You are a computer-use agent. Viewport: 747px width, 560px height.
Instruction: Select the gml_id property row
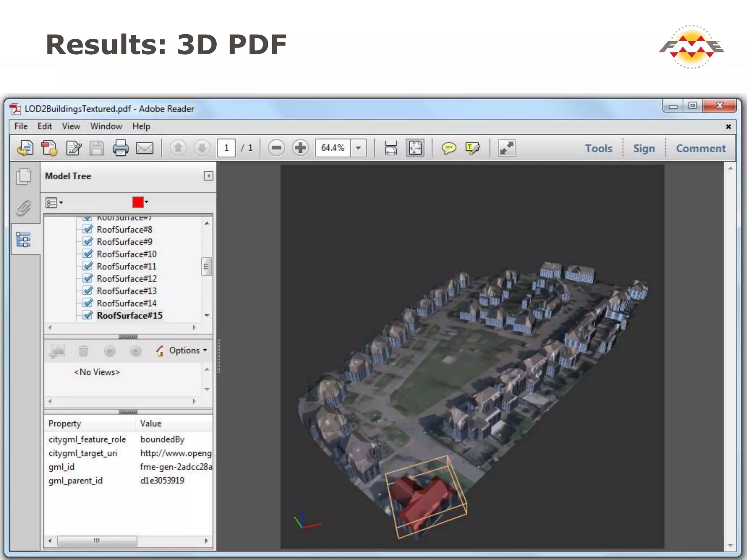(128, 467)
